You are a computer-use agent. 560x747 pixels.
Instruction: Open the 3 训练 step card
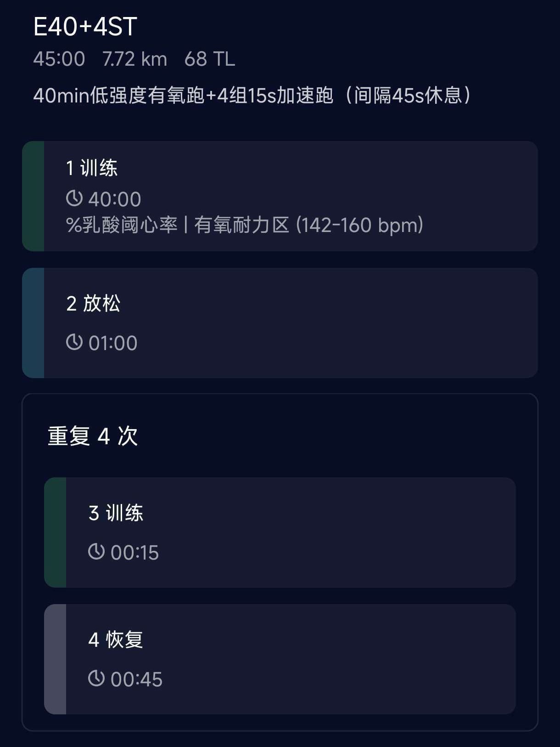pos(290,532)
